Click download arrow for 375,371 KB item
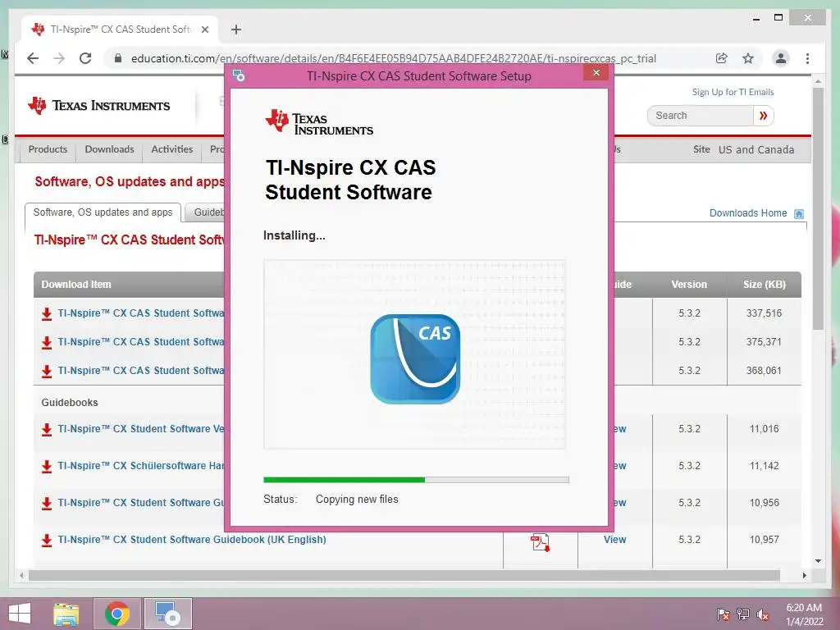 [47, 342]
